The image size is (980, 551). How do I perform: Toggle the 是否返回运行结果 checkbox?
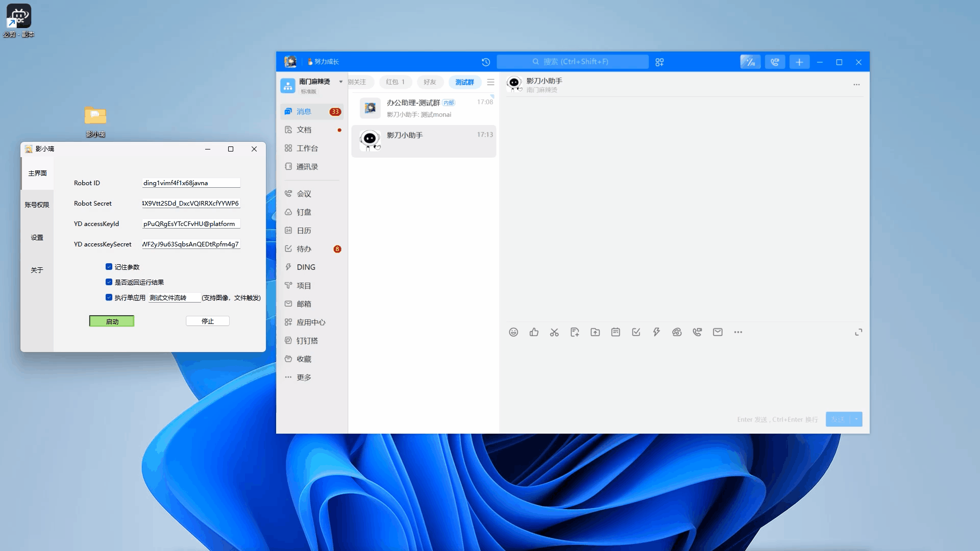(109, 282)
